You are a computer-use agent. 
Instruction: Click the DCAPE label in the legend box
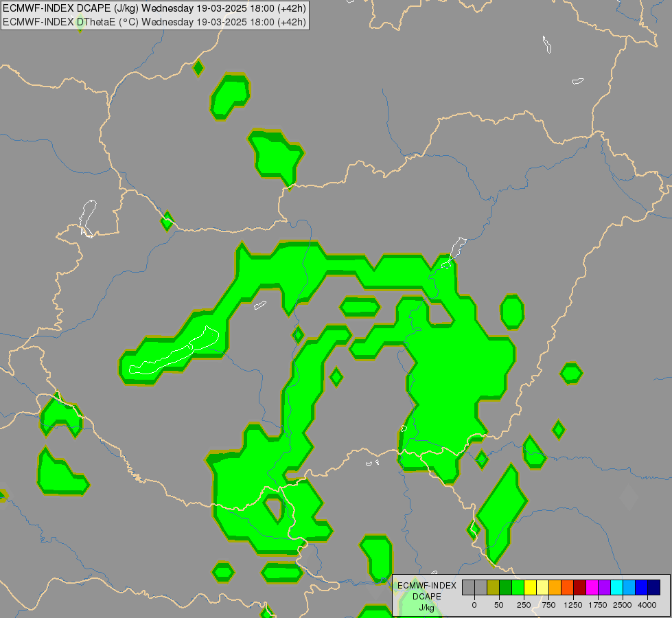click(x=427, y=597)
